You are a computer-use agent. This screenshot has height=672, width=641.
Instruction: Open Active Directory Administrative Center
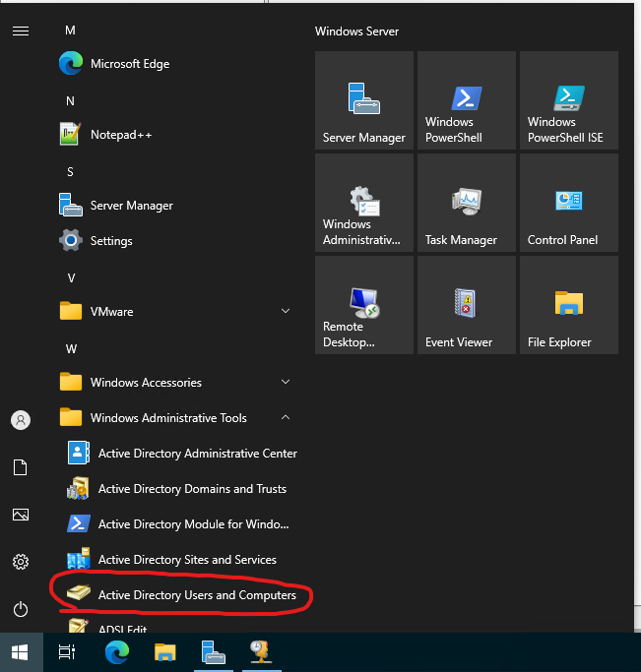click(x=197, y=454)
